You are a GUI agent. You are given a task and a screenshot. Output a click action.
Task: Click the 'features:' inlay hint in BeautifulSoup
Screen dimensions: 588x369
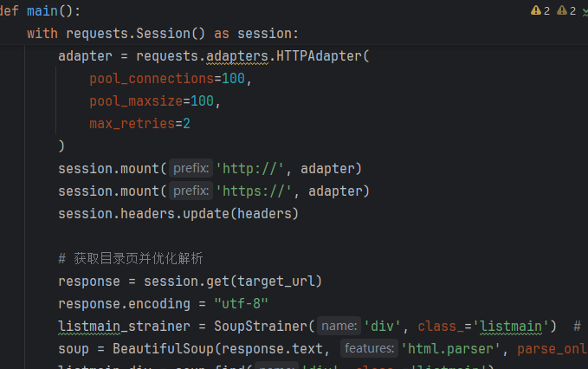[370, 348]
